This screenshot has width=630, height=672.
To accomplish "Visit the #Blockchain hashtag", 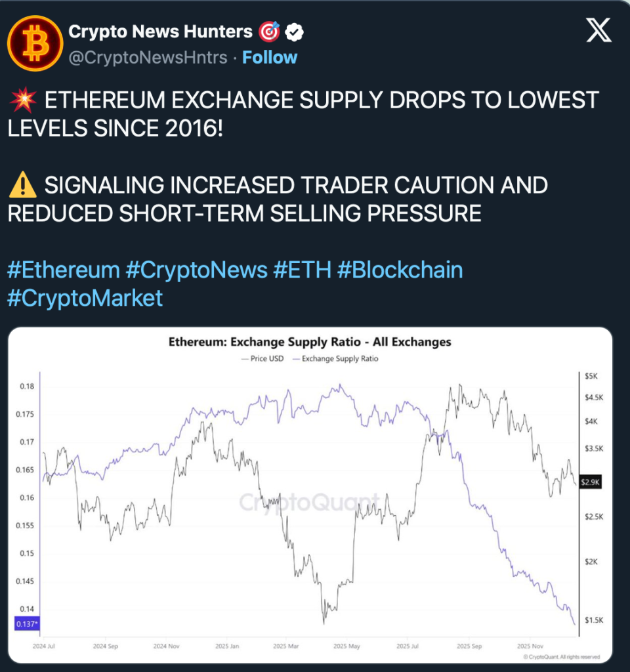I will (400, 270).
